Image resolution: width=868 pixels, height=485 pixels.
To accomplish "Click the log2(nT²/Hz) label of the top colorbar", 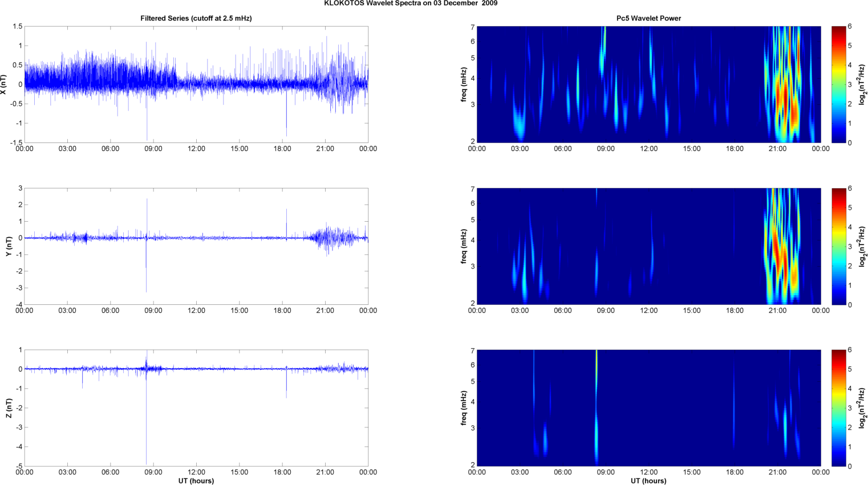I will [x=863, y=84].
